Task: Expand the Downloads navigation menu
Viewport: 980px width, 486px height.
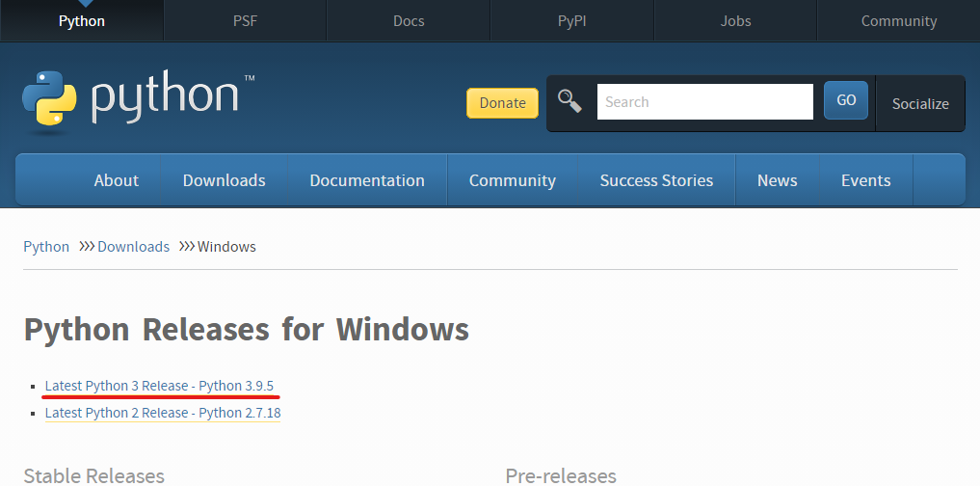Action: (224, 180)
